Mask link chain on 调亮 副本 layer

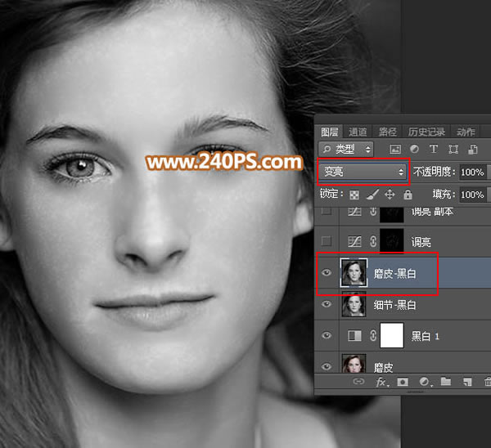[373, 212]
